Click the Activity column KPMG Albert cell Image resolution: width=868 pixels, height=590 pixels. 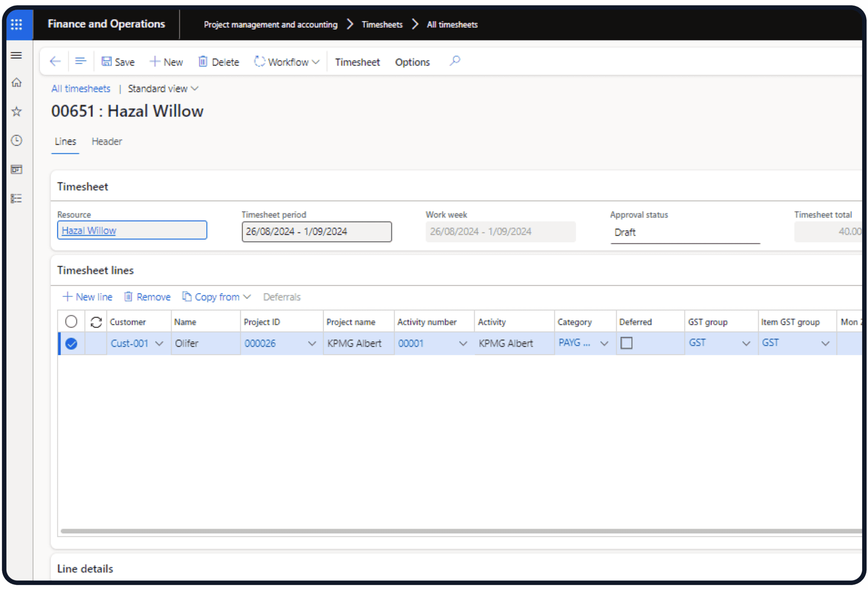514,344
